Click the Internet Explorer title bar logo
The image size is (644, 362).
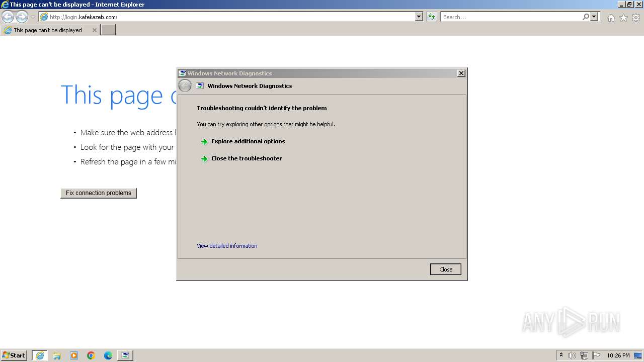5,4
